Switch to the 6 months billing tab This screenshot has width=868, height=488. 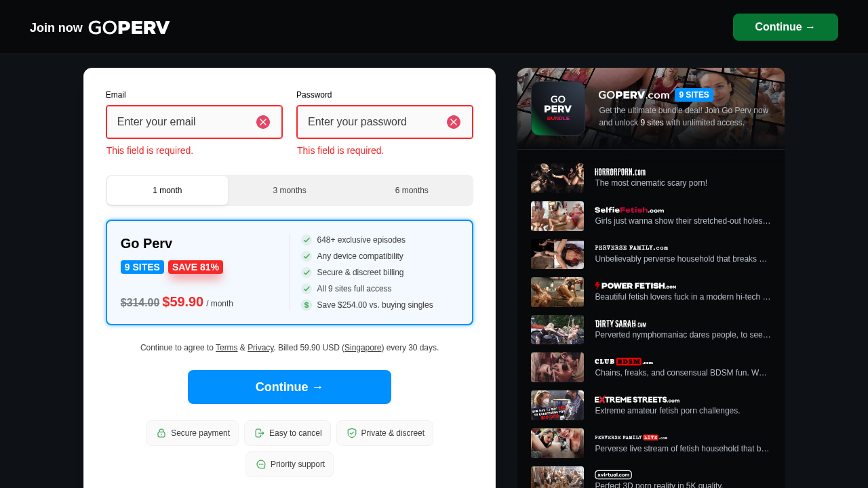point(412,190)
